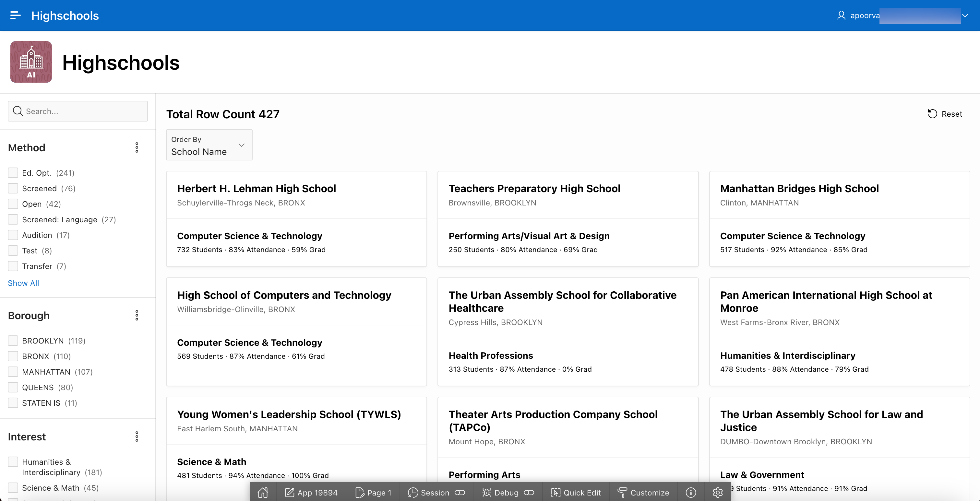980x501 pixels.
Task: Open the Debug option in developer toolbar
Action: tap(500, 493)
